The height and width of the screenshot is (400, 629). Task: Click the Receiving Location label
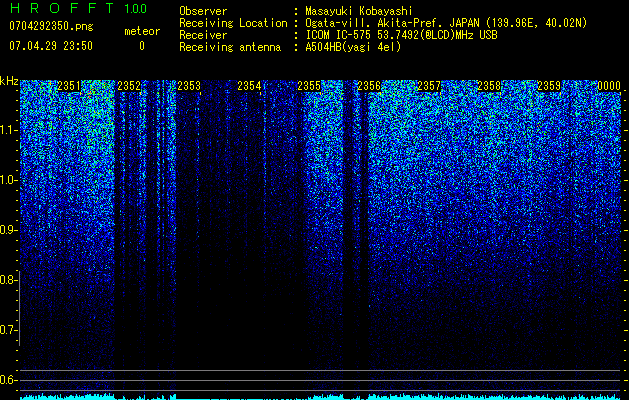(x=233, y=23)
